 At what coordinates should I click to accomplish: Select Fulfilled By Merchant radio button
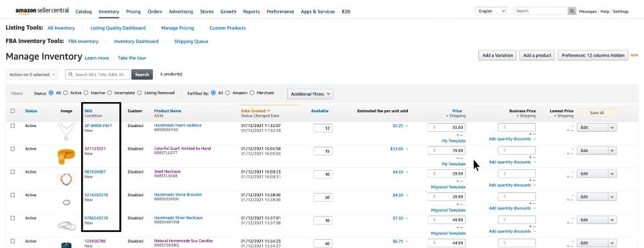click(252, 93)
